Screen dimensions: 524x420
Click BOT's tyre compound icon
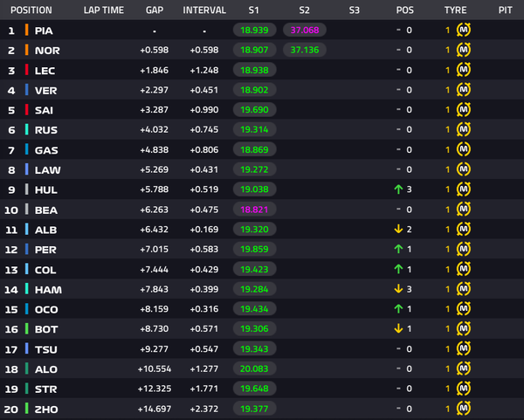(464, 328)
